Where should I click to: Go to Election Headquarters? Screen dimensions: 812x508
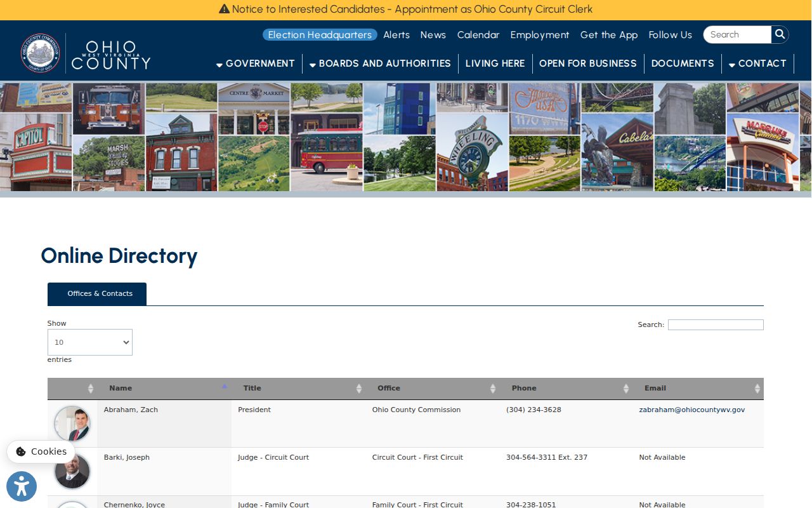[x=320, y=35]
